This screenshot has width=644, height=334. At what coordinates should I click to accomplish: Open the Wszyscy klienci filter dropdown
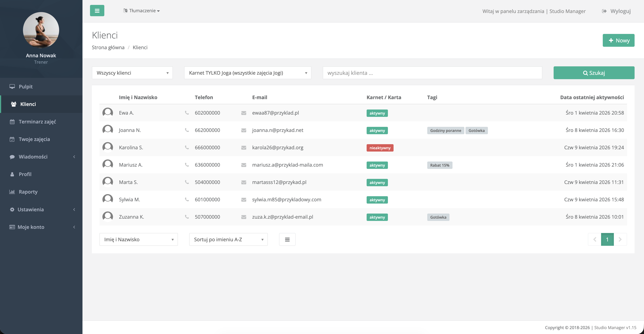[x=132, y=73]
